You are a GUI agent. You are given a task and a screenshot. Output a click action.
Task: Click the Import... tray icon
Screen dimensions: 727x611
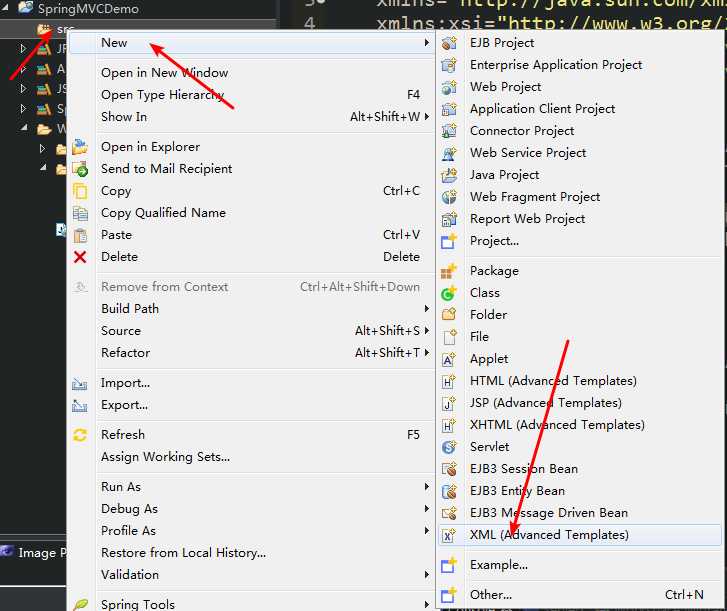pyautogui.click(x=80, y=384)
